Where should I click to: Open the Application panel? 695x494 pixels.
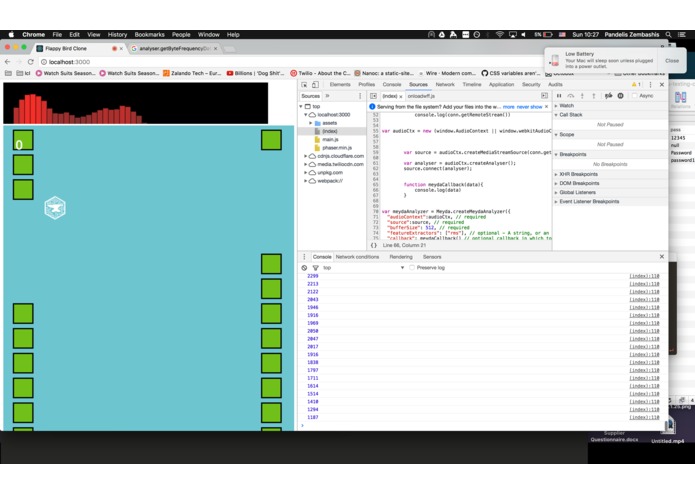tap(501, 85)
